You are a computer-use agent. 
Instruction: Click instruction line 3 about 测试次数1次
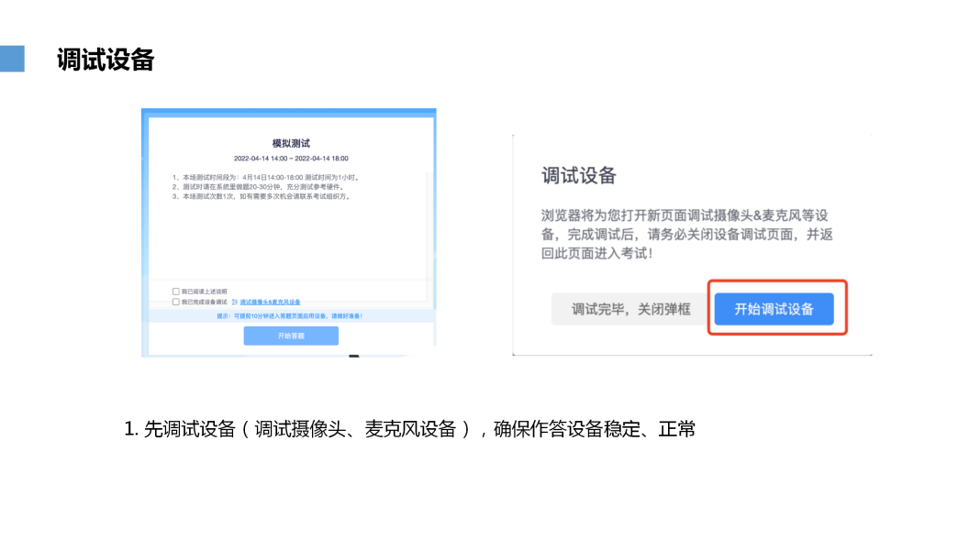(262, 196)
